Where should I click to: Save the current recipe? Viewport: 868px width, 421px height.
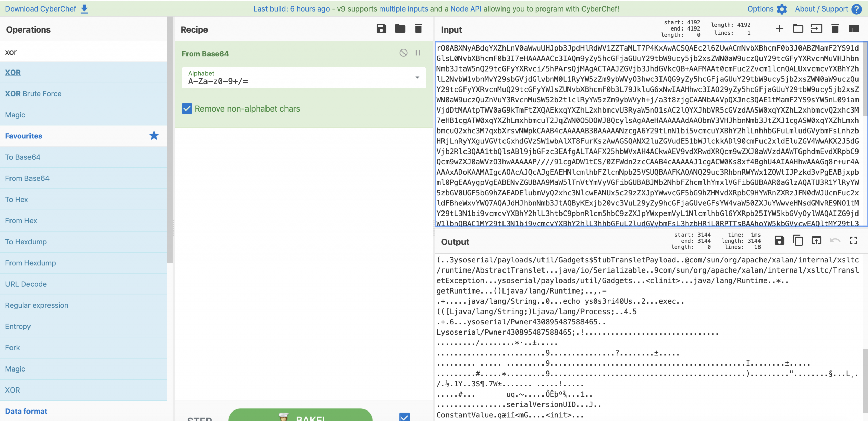(381, 29)
